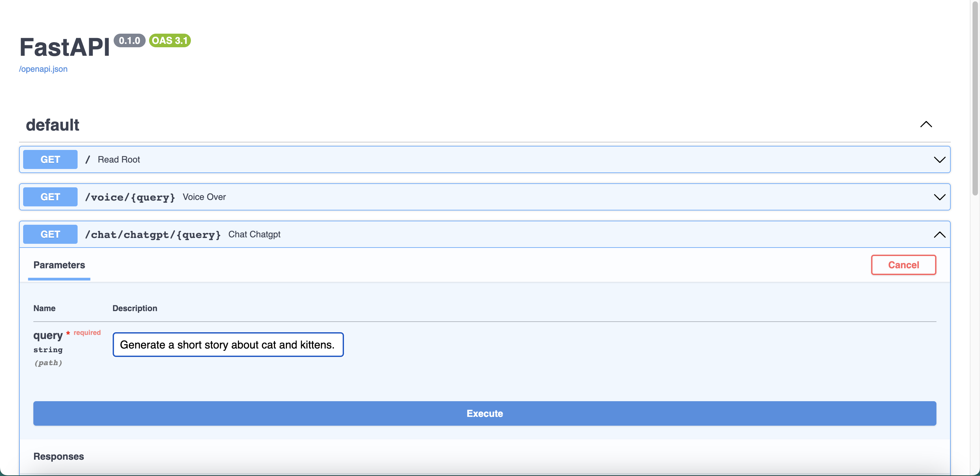
Task: Click the GET badge for Read Root
Action: coord(50,160)
